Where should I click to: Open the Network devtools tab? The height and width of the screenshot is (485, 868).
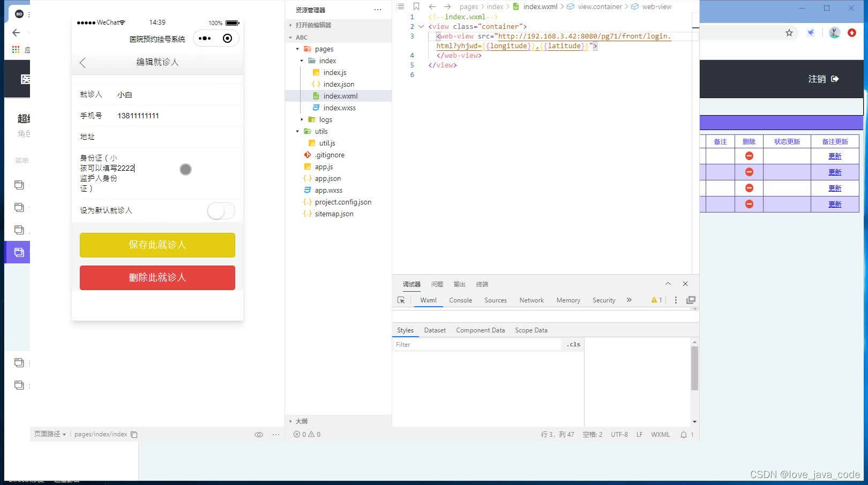point(532,300)
